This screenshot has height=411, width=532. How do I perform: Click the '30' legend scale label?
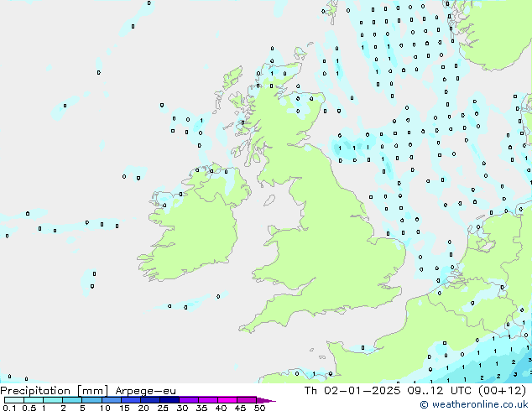(x=182, y=408)
